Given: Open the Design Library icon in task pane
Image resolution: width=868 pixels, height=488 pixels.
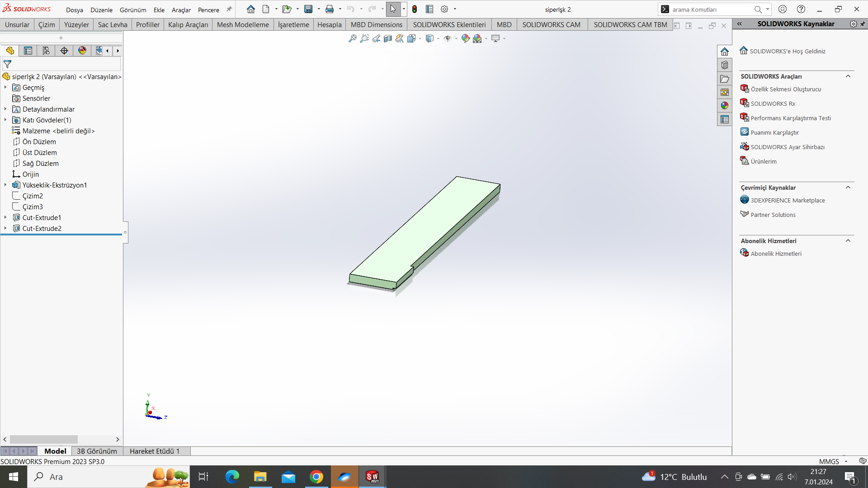Looking at the screenshot, I should [725, 65].
